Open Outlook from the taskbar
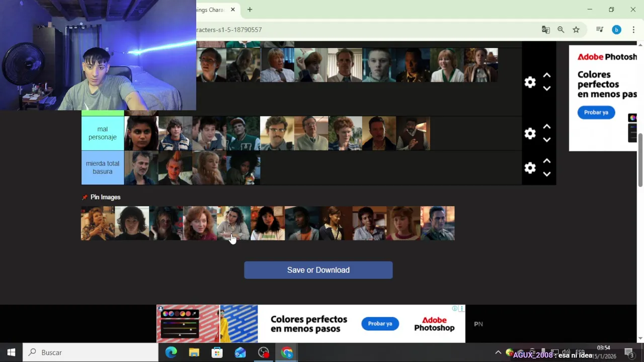Screen dimensions: 644x362 (x=240, y=352)
